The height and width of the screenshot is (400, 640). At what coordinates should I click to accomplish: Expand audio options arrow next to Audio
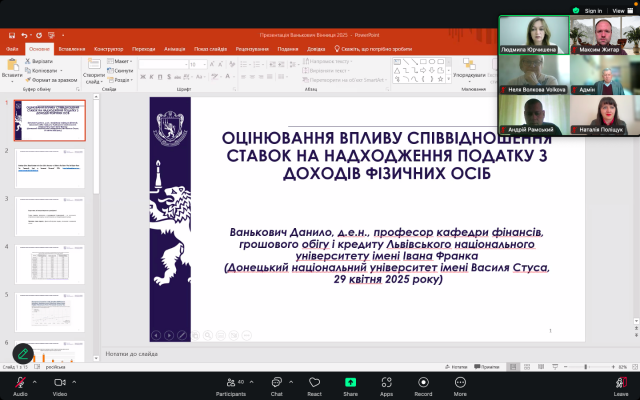[35, 381]
